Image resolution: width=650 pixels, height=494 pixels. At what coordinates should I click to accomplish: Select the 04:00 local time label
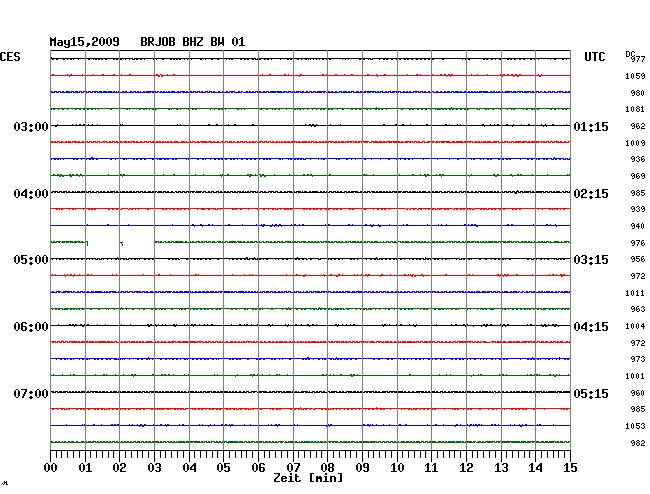(x=31, y=194)
